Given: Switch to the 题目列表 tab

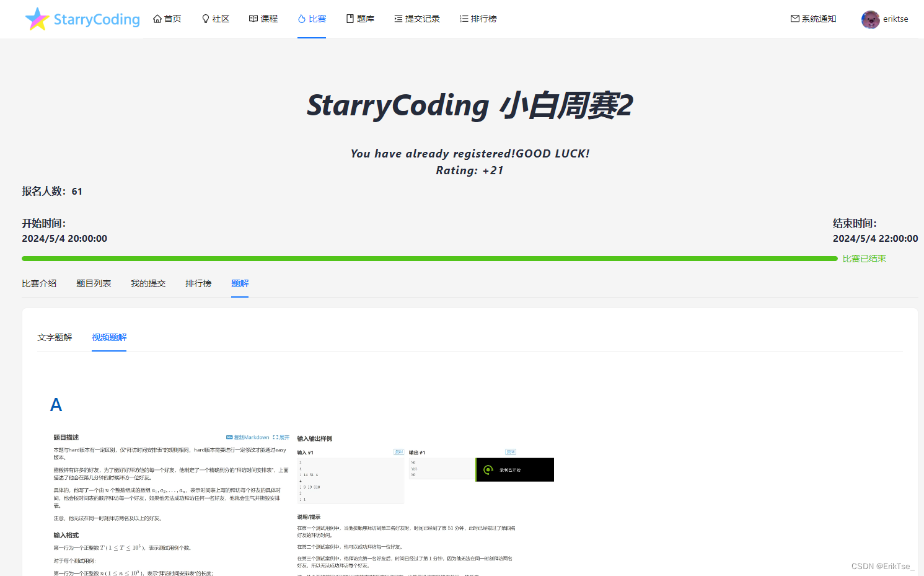Looking at the screenshot, I should (94, 283).
